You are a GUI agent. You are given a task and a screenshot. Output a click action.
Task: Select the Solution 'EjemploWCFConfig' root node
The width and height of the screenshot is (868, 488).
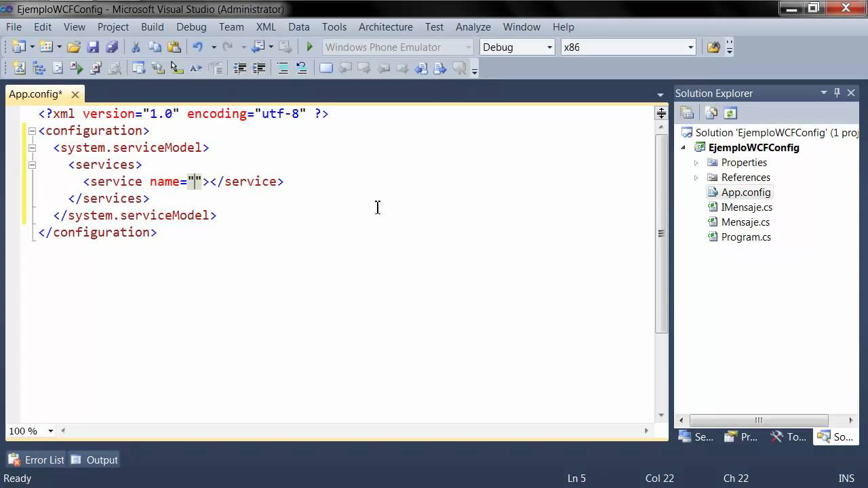pyautogui.click(x=776, y=133)
